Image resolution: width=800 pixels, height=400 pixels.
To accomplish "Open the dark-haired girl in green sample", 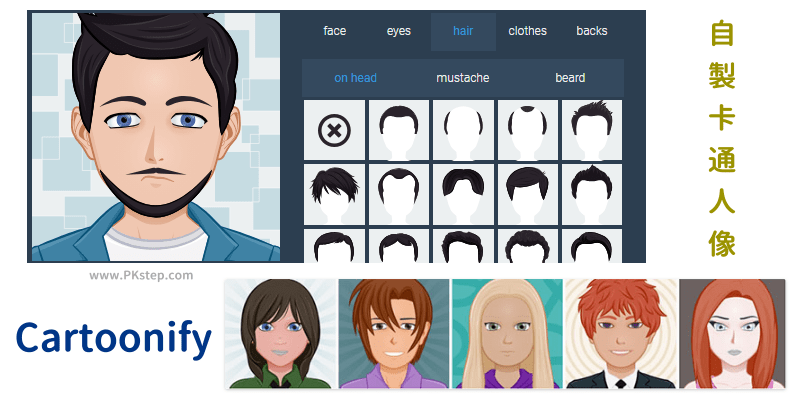I will (281, 334).
